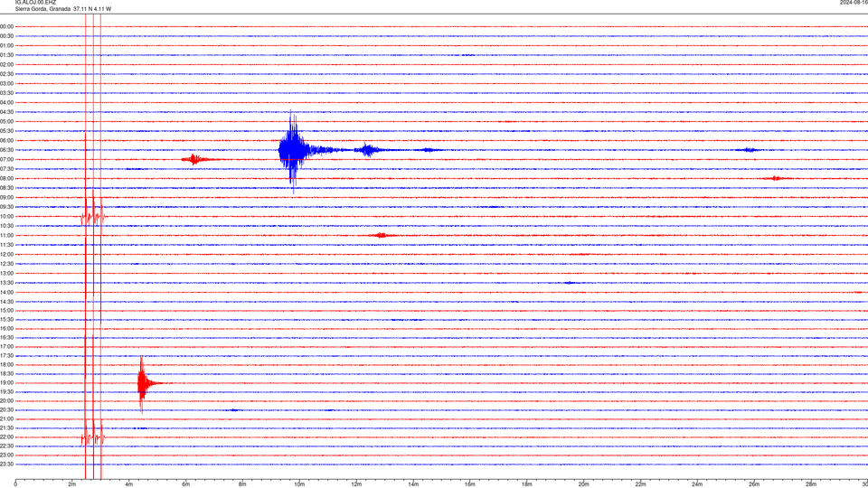Image resolution: width=868 pixels, height=488 pixels.
Task: Click the 09:00 trace time label
Action: (6, 198)
